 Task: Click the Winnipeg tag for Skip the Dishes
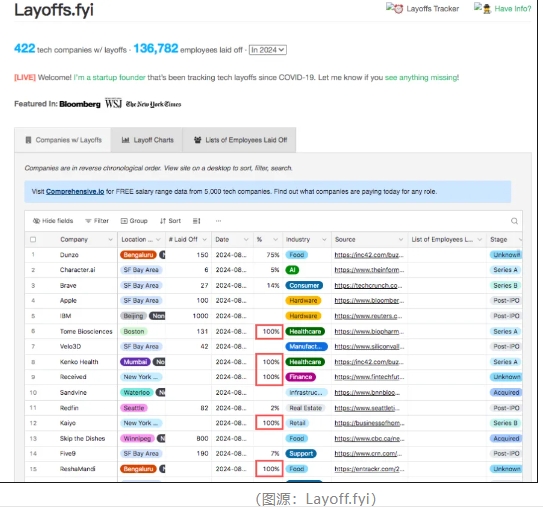coord(137,438)
